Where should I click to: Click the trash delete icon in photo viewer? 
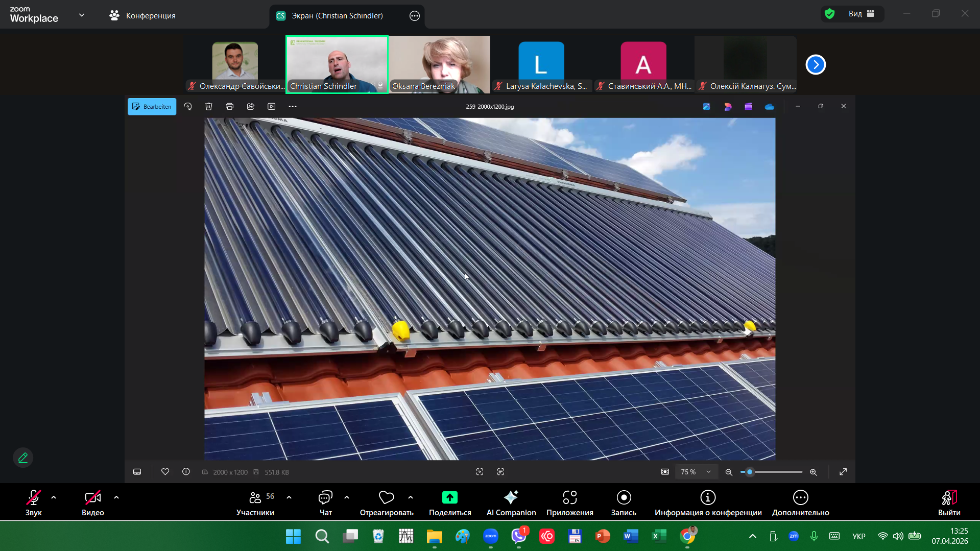click(208, 106)
